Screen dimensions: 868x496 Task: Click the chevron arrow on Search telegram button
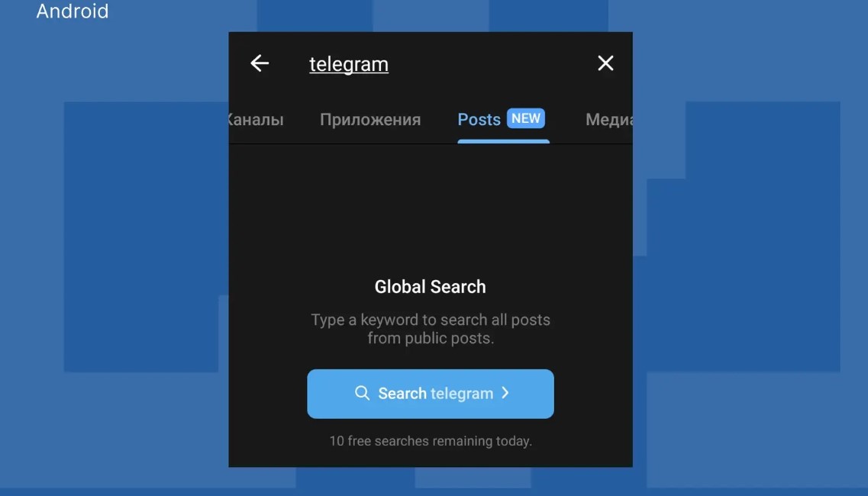coord(505,393)
